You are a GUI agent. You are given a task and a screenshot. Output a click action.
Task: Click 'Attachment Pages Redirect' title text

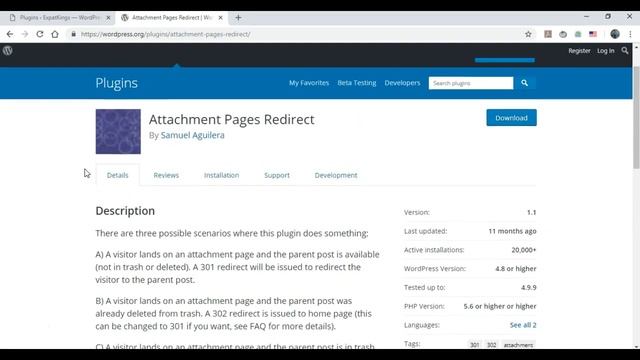[x=231, y=120]
